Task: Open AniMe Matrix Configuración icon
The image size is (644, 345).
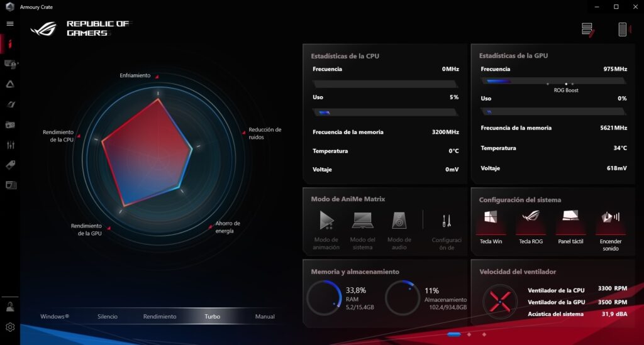Action: tap(447, 221)
